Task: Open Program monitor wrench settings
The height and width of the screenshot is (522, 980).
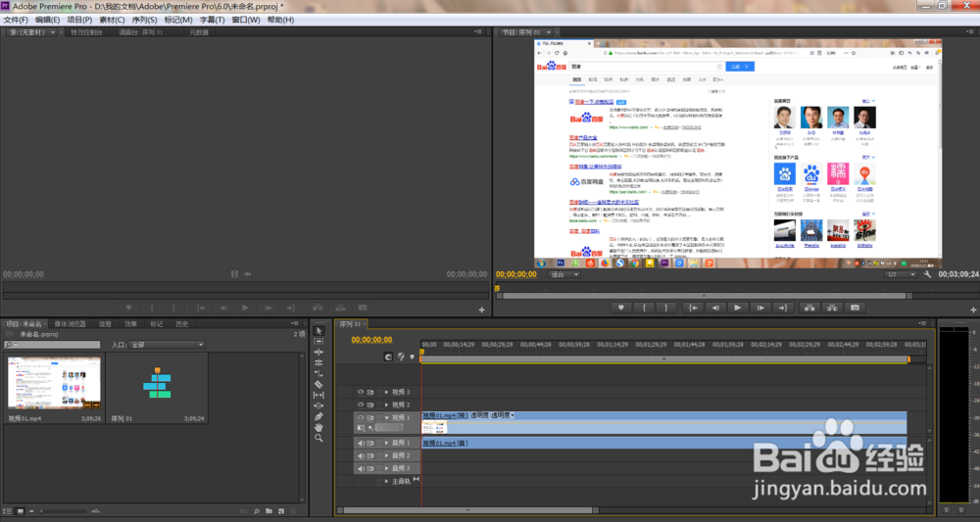Action: 927,275
